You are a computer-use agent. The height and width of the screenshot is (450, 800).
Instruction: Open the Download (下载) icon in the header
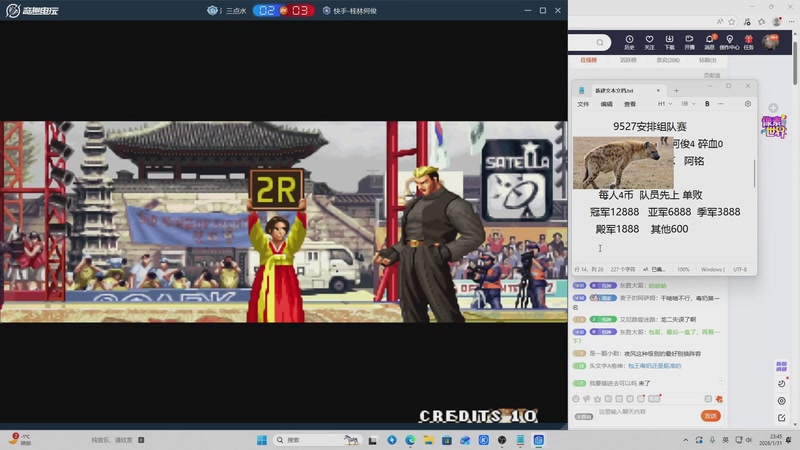coord(669,42)
